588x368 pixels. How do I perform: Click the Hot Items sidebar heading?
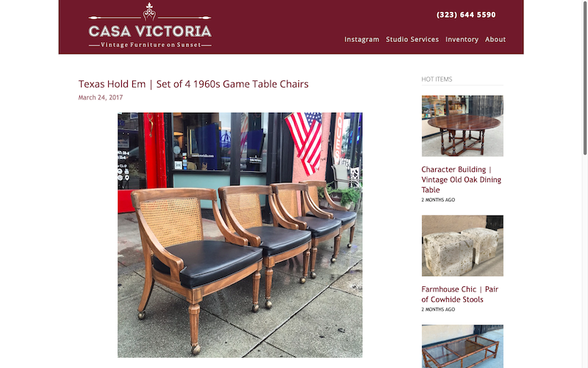pyautogui.click(x=437, y=79)
